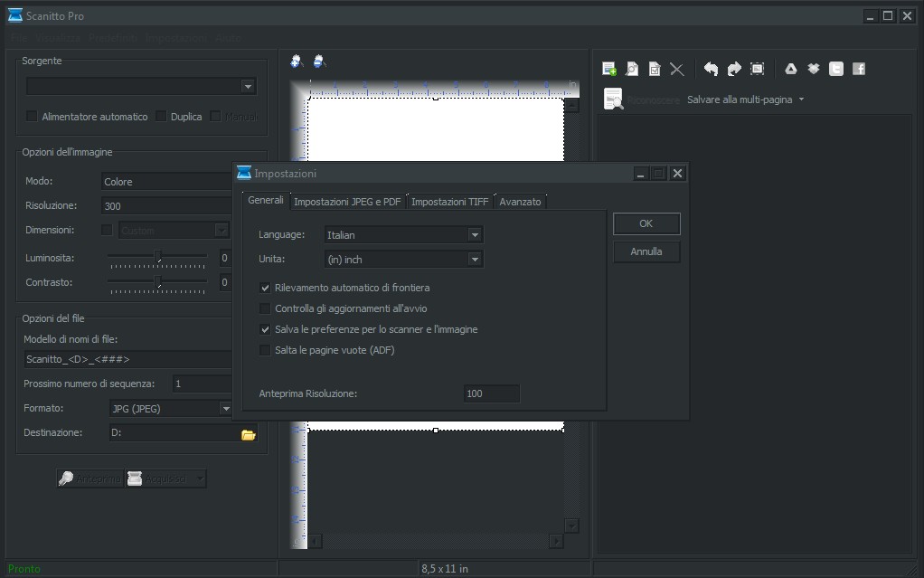Adjust the Contrasto slider
This screenshot has height=578, width=924.
[157, 282]
